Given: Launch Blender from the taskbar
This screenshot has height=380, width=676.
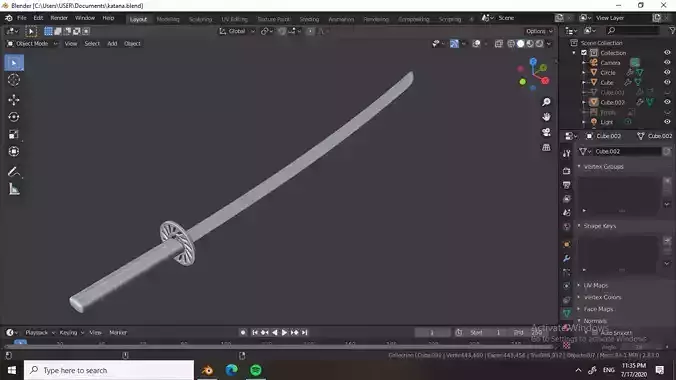Looking at the screenshot, I should (207, 370).
